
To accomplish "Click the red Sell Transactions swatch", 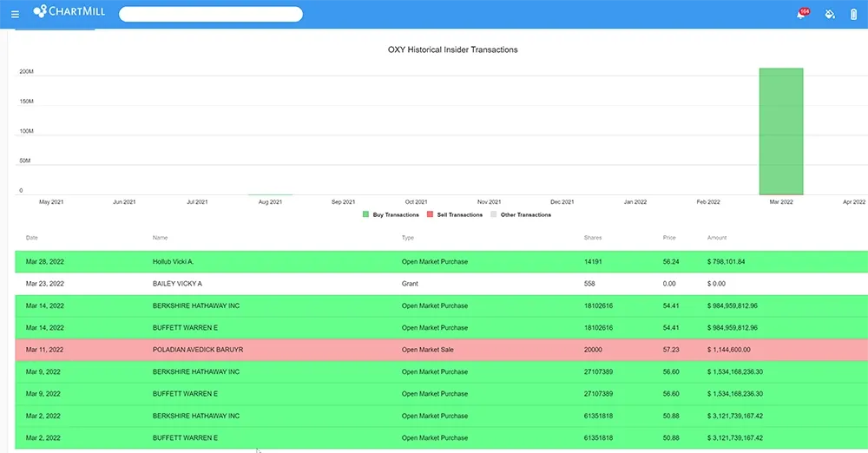I will coord(431,214).
